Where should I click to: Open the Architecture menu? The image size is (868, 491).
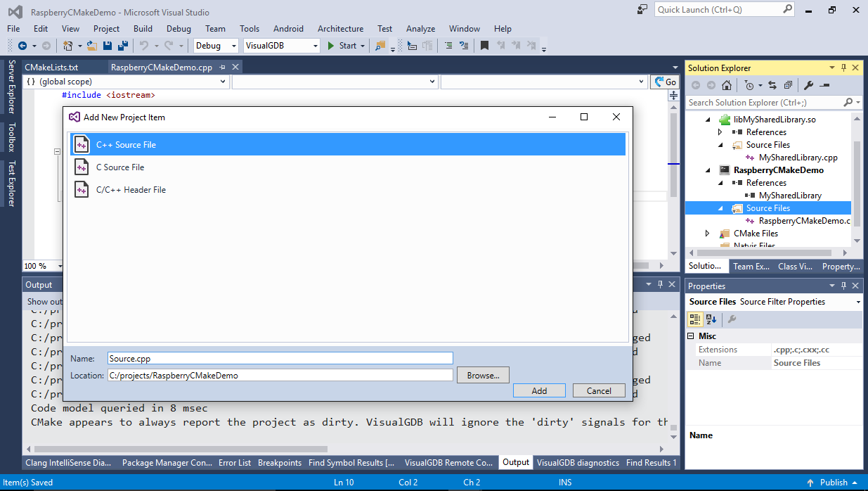pyautogui.click(x=340, y=29)
